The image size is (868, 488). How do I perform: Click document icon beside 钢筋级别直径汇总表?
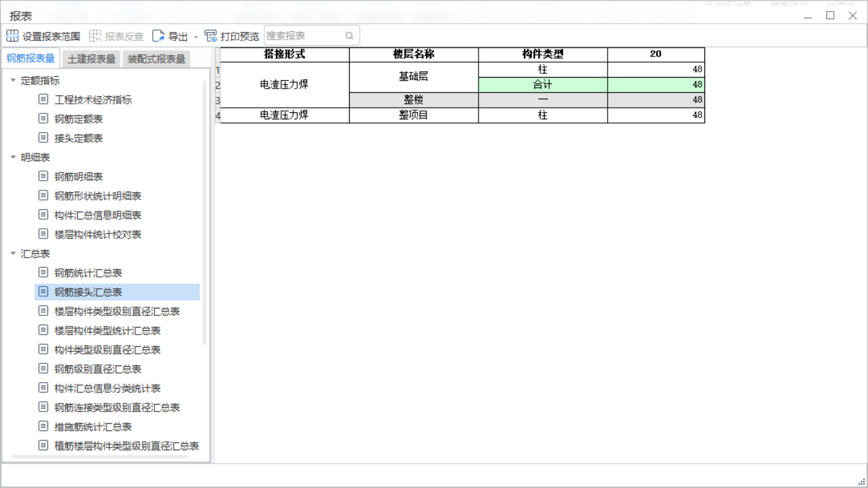point(44,369)
